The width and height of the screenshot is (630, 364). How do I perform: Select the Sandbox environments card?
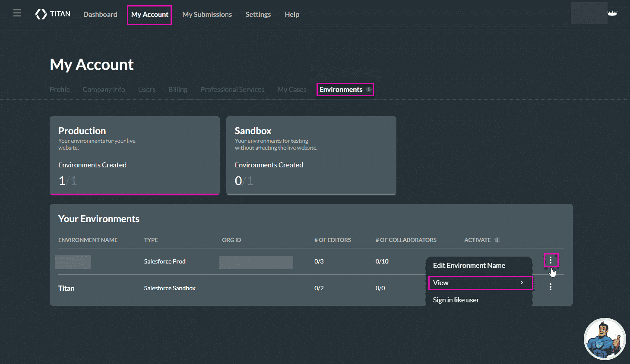tap(311, 155)
